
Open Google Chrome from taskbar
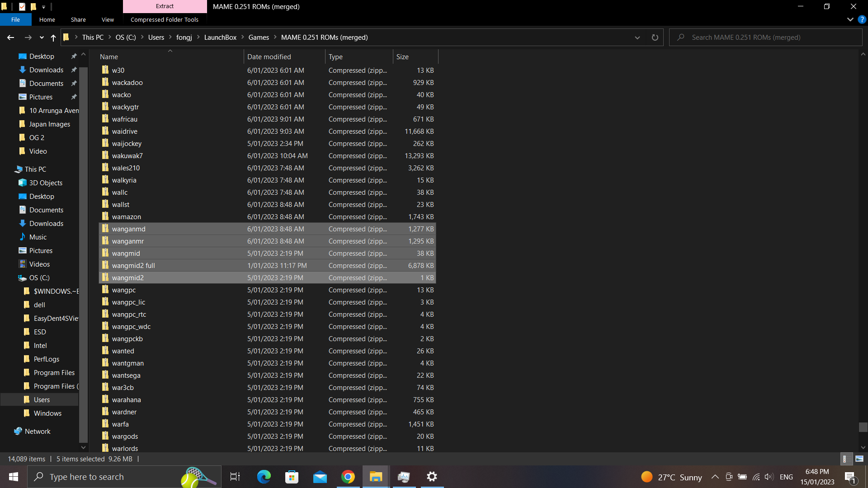click(x=348, y=477)
